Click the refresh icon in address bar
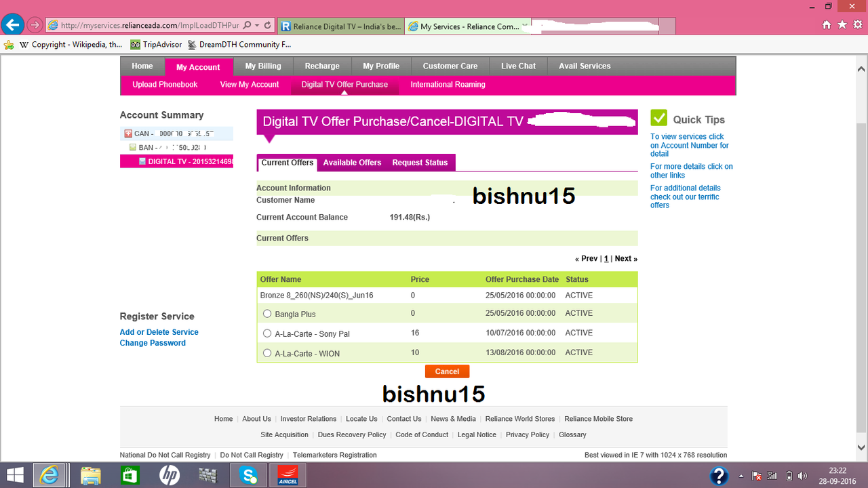This screenshot has width=868, height=488. click(268, 25)
